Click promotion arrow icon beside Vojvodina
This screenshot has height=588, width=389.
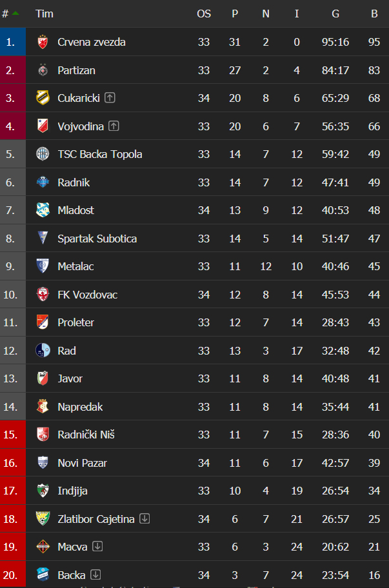click(114, 126)
